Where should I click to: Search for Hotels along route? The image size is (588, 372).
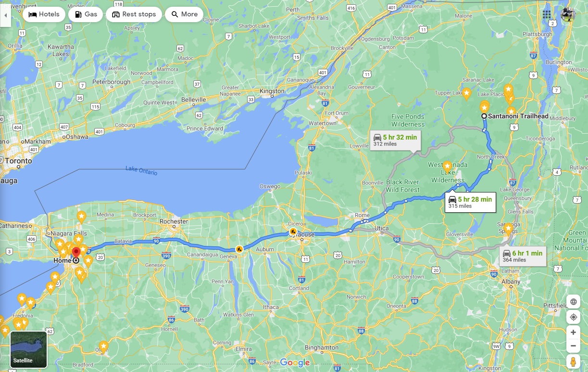click(x=44, y=14)
